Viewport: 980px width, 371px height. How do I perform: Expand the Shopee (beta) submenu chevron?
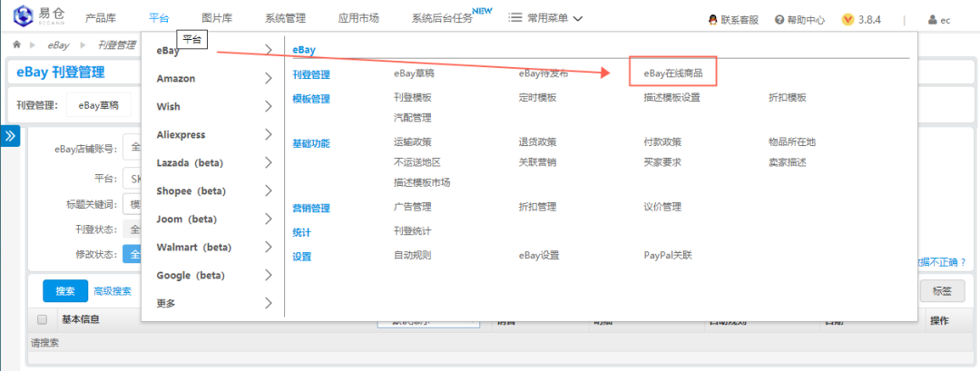pos(268,191)
